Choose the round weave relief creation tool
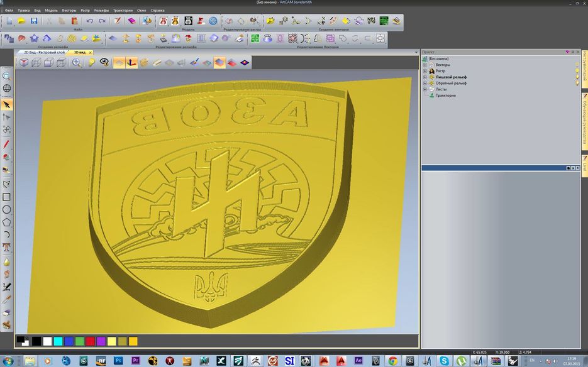Image resolution: width=588 pixels, height=367 pixels. [72, 38]
